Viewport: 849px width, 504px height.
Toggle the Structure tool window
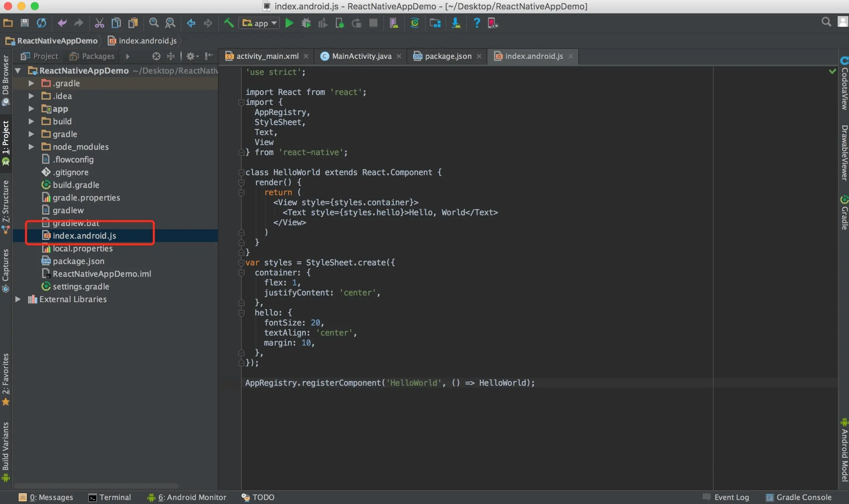point(5,207)
